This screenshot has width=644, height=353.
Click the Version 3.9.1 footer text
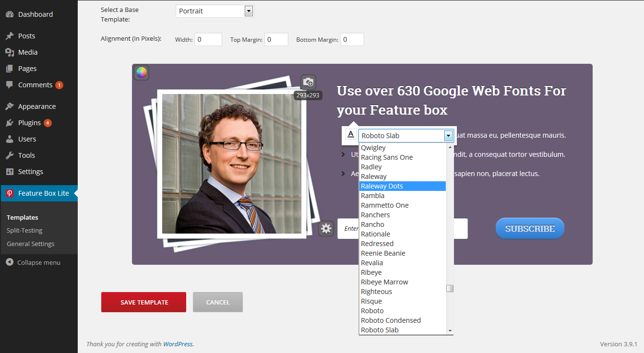[619, 344]
